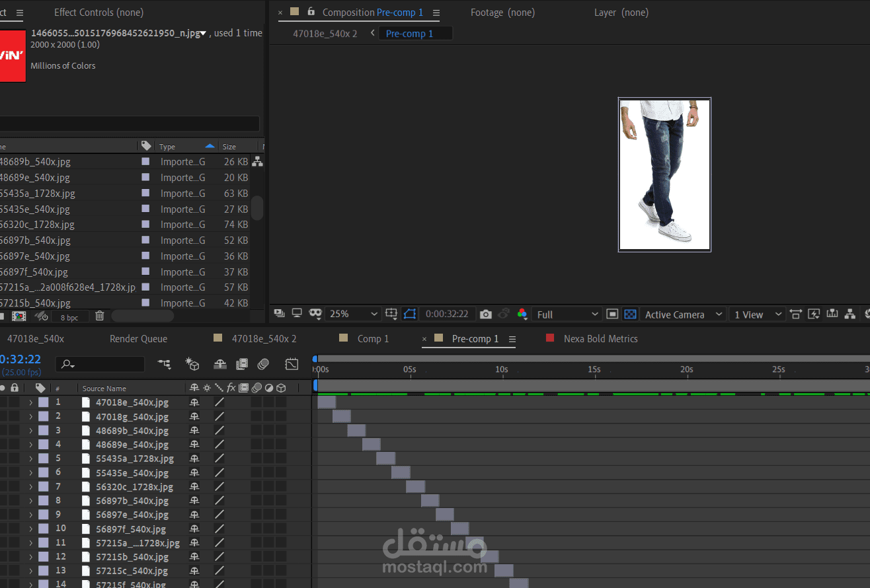Click label color swatch of layer 3

tap(44, 430)
